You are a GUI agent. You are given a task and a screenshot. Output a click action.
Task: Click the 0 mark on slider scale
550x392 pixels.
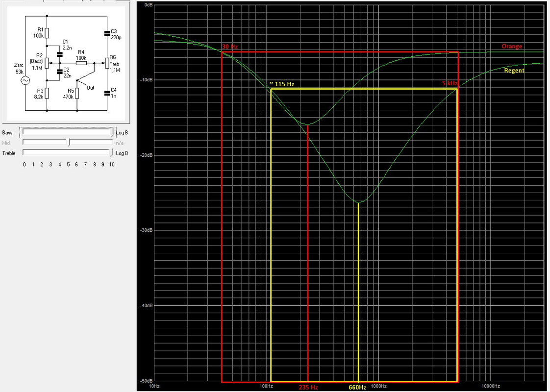coord(24,165)
